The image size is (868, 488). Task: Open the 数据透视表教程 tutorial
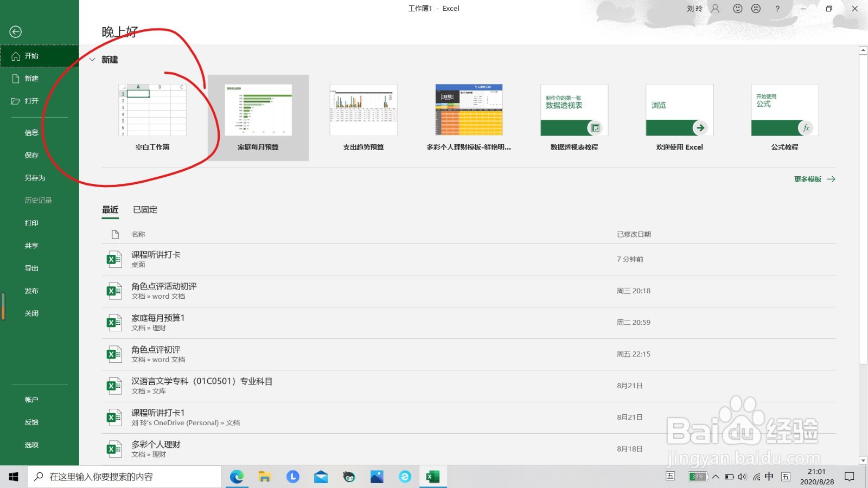[x=574, y=118]
